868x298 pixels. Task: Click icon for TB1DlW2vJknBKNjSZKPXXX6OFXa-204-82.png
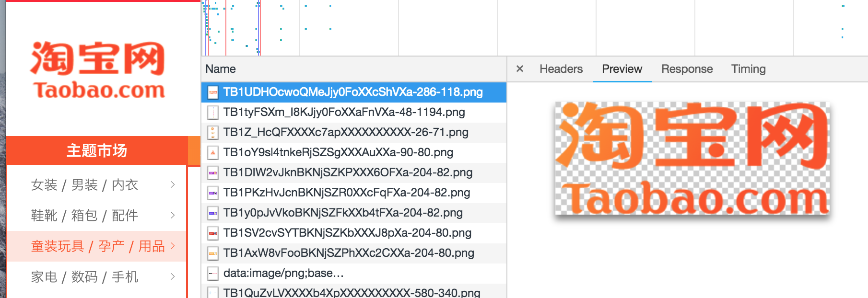[x=212, y=173]
